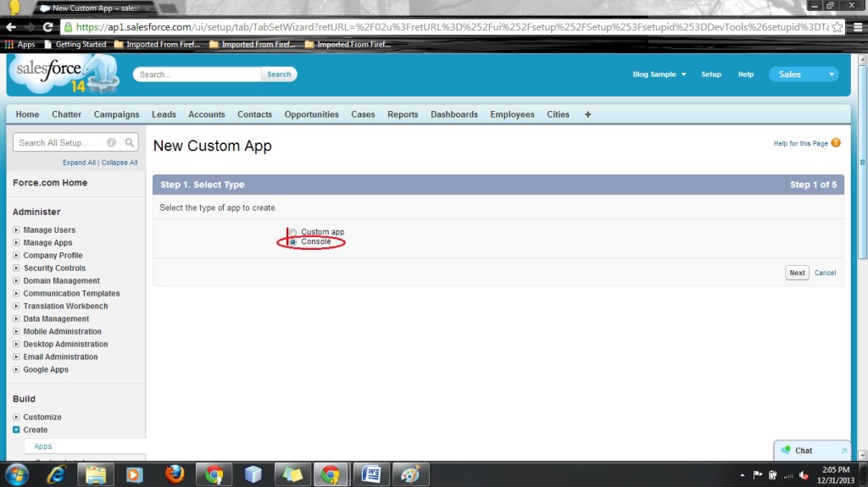The image size is (868, 487).
Task: Click Action Center flag tray icon
Action: (757, 475)
